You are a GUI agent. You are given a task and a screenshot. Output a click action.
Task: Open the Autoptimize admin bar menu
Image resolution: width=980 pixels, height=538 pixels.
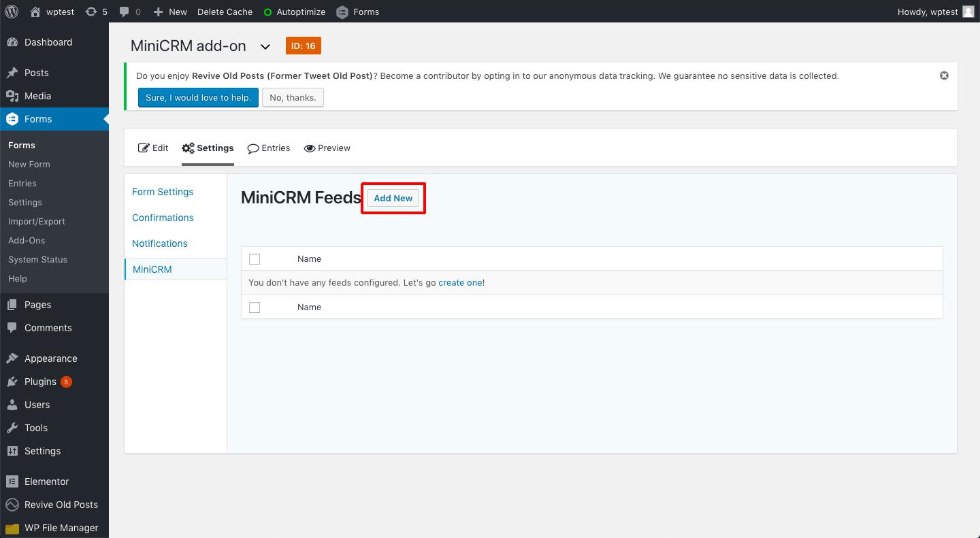[295, 12]
